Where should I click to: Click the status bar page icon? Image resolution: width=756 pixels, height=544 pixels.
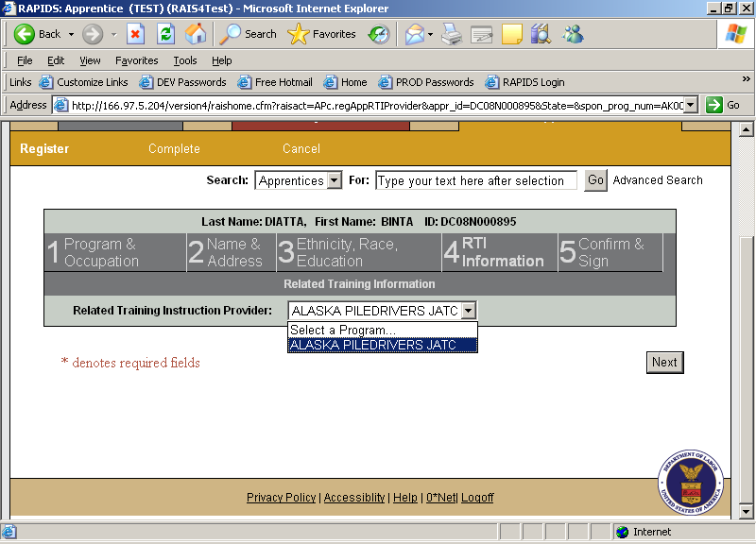9,532
